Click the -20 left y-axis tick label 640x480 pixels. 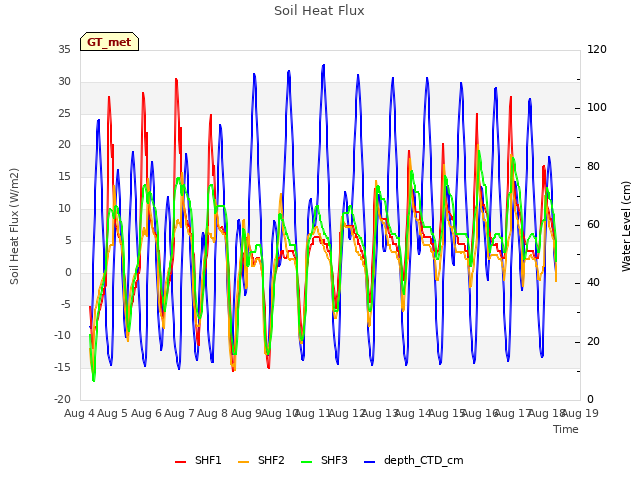[62, 400]
